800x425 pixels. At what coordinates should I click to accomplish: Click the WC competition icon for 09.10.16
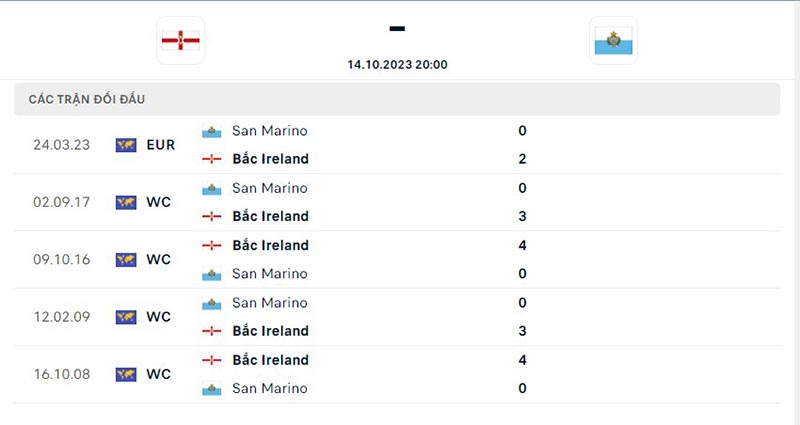[126, 260]
